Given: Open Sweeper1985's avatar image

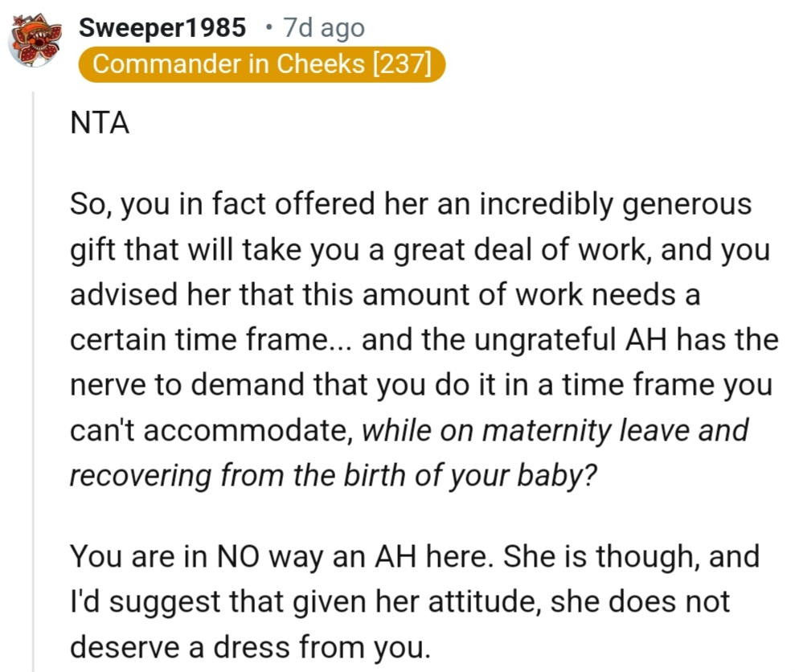Looking at the screenshot, I should pos(35,40).
